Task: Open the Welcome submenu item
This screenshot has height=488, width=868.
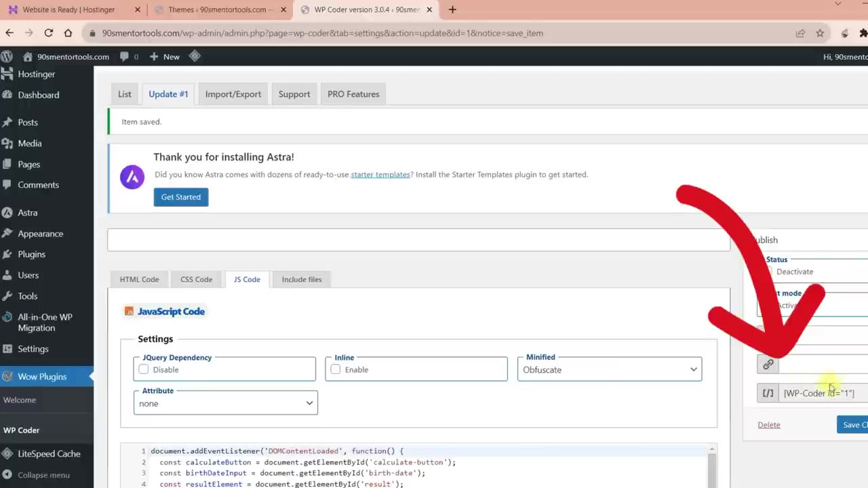Action: click(20, 400)
